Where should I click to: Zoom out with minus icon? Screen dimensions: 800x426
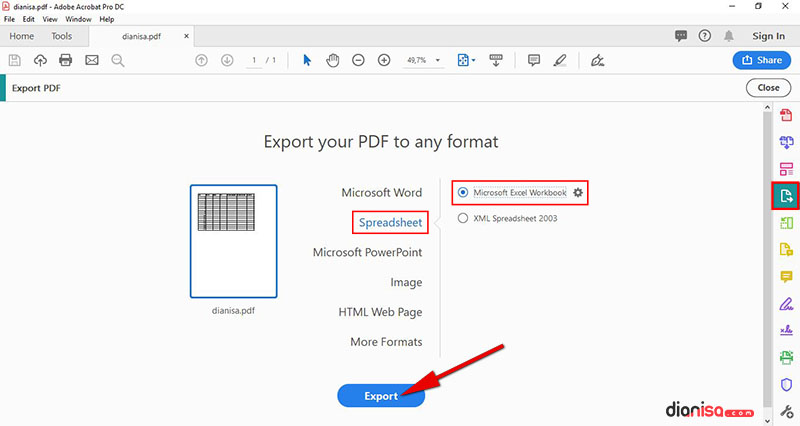[358, 60]
